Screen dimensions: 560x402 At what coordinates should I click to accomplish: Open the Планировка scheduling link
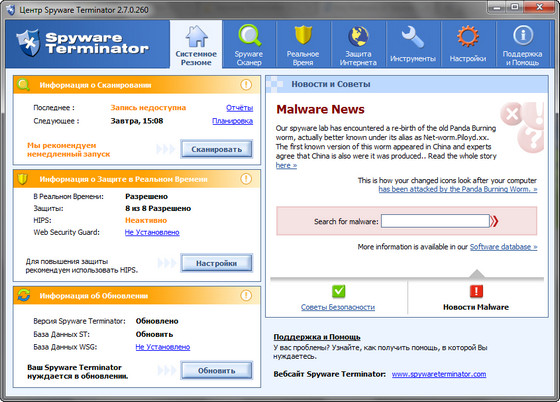click(232, 121)
